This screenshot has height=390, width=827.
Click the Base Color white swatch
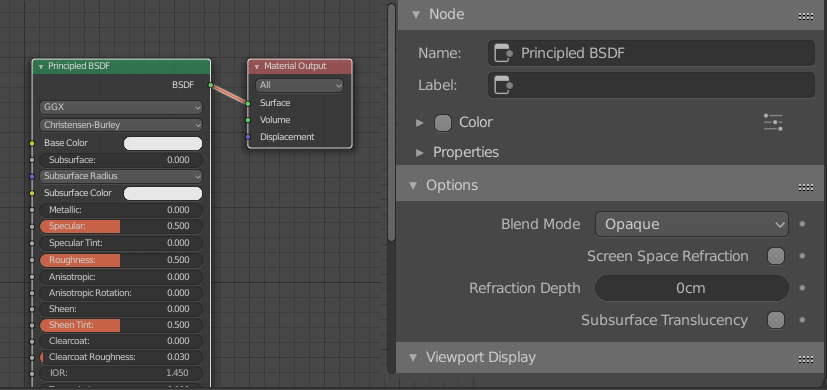click(163, 143)
